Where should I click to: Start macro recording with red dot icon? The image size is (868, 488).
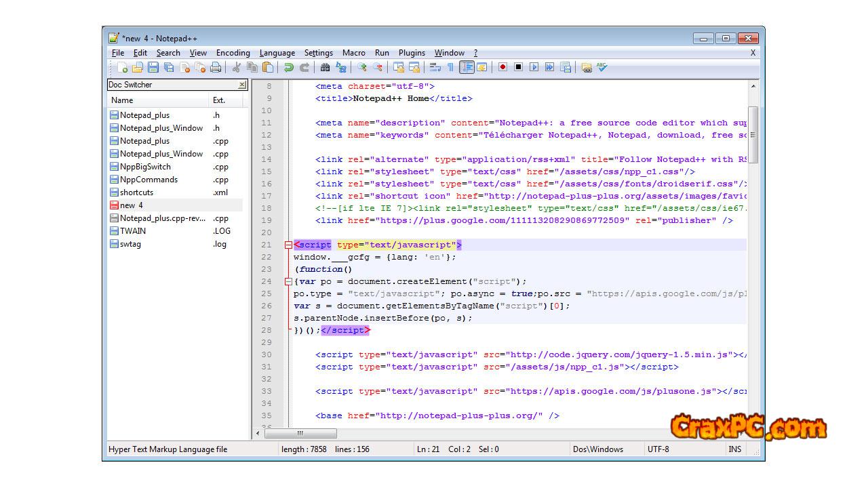point(502,67)
